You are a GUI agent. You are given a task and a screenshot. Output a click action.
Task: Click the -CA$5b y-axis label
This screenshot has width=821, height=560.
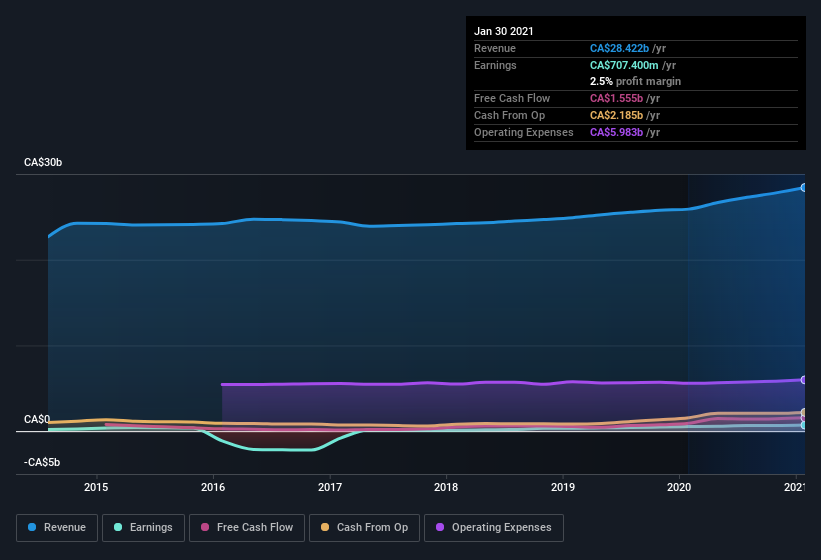click(42, 462)
